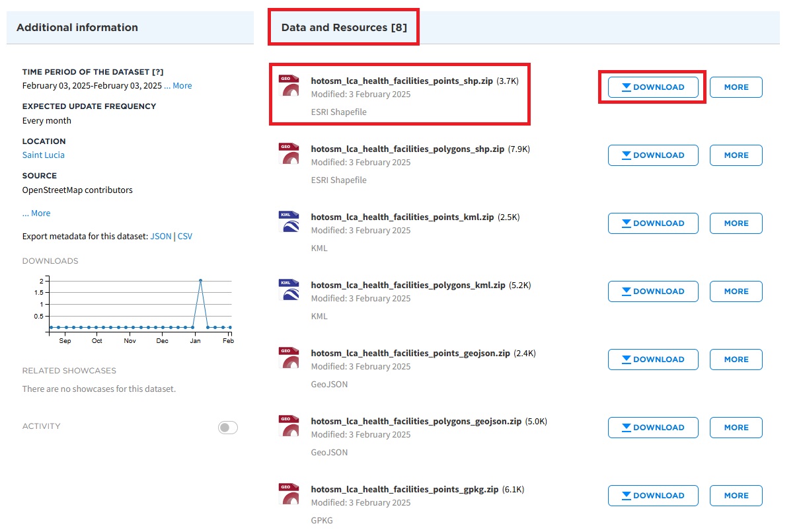The width and height of the screenshot is (801, 532).
Task: Download hotosm_lca_health_facilities_polygons_shp.zip
Action: (x=653, y=155)
